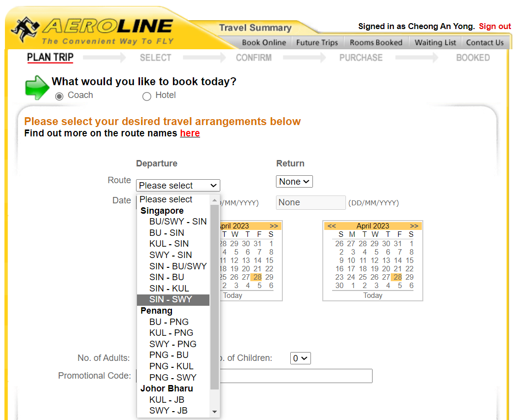Choose the BU - PNG route
This screenshot has width=513, height=420.
coord(173,322)
